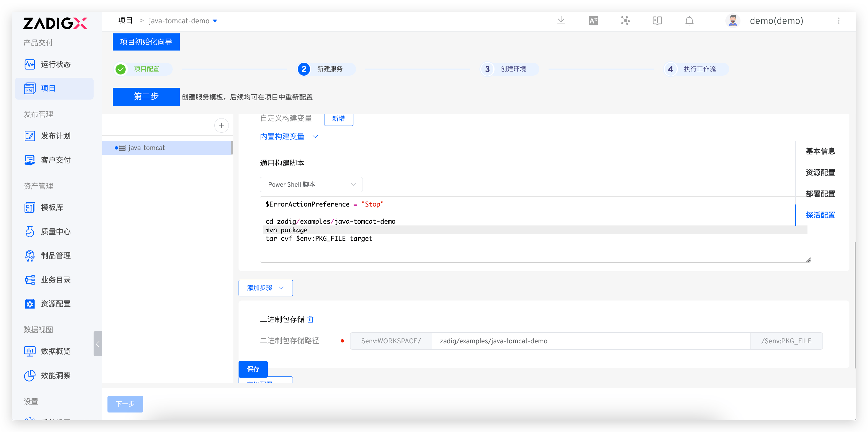Click the 项目配置 step label
This screenshot has width=868, height=432.
(x=146, y=69)
